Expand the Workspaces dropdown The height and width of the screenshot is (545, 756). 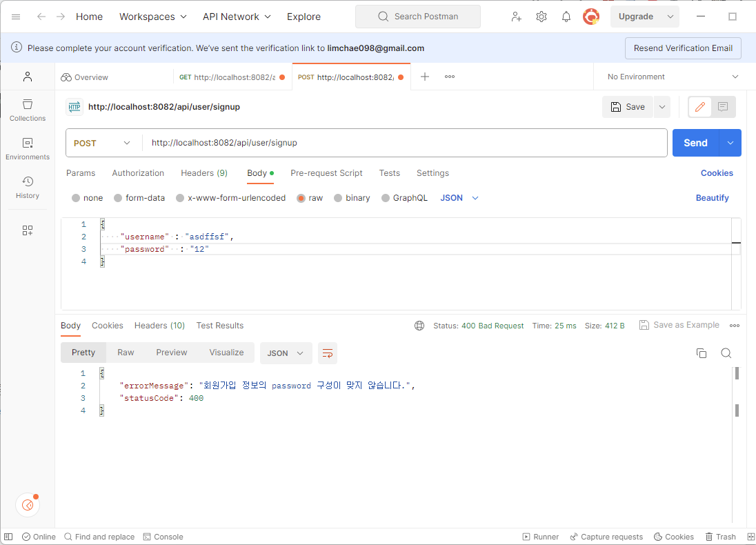153,17
